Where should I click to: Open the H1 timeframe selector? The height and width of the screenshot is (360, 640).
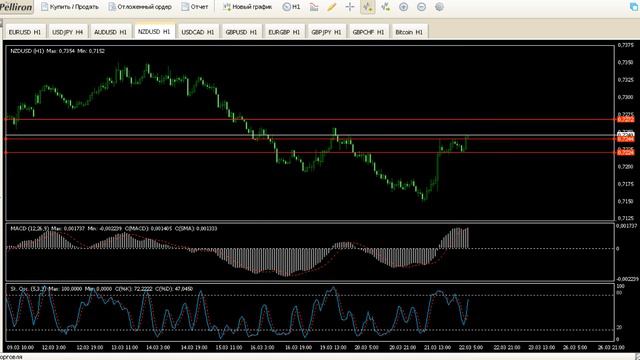tap(291, 7)
